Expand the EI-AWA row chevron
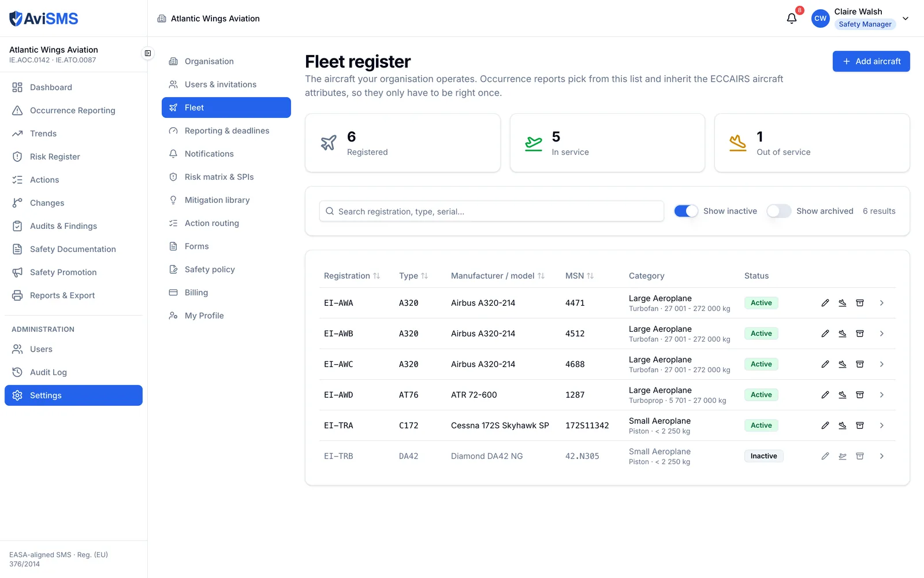Viewport: 924px width, 578px height. pyautogui.click(x=882, y=303)
